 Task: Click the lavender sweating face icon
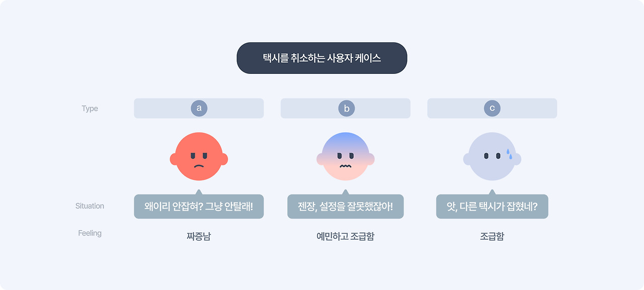tap(492, 157)
